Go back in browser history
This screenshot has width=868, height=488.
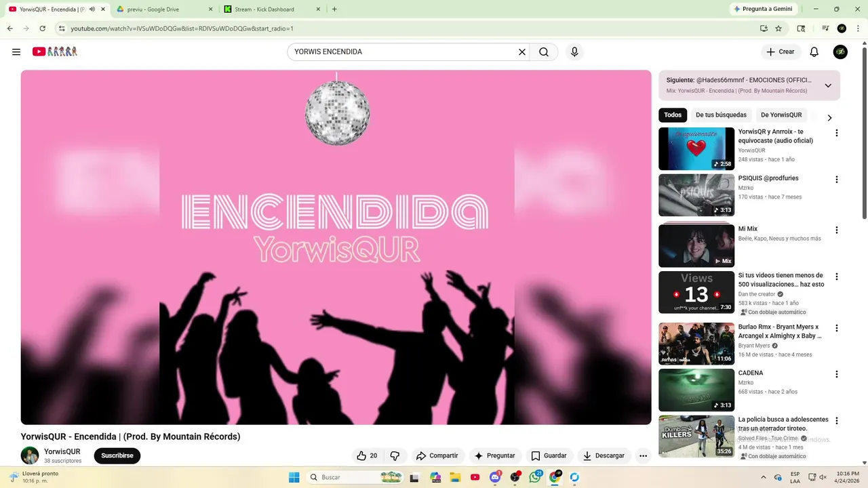(x=9, y=28)
